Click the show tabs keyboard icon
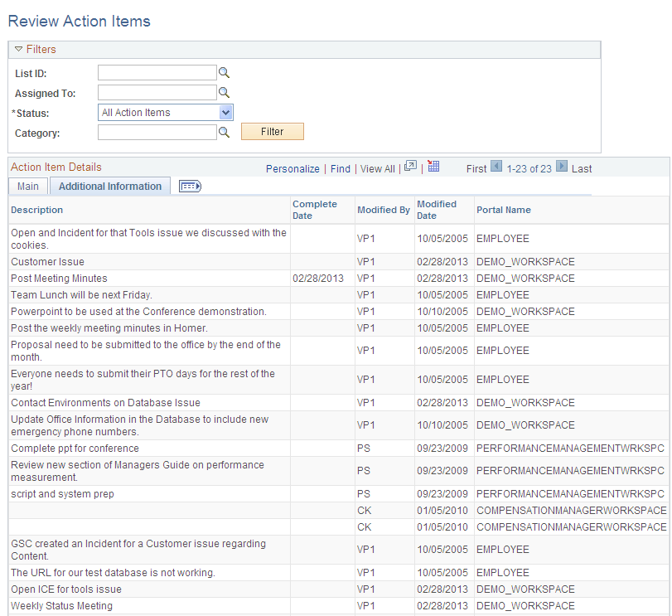The image size is (672, 616). [190, 186]
